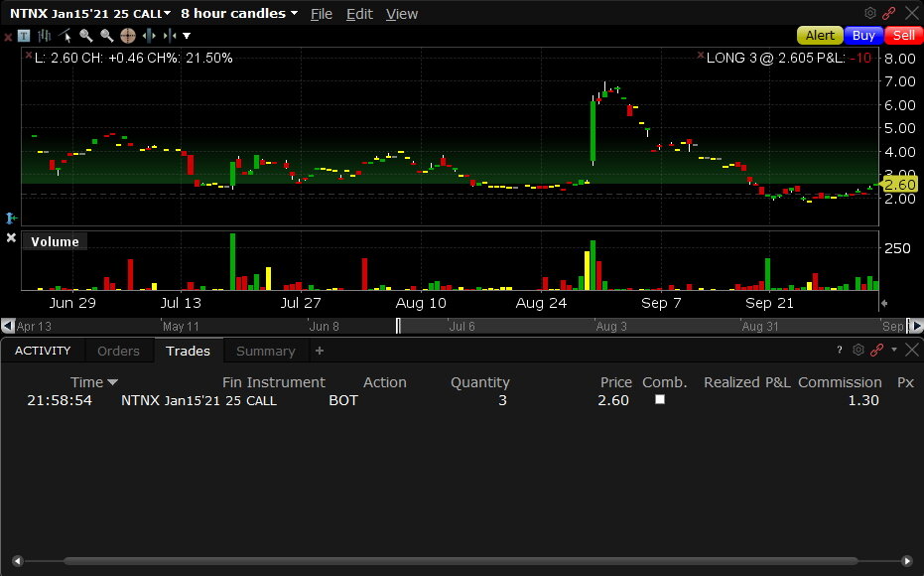Open the NTNX Jan15'21 25 CALL contract dropdown
Screen dimensions: 924x576
90,14
